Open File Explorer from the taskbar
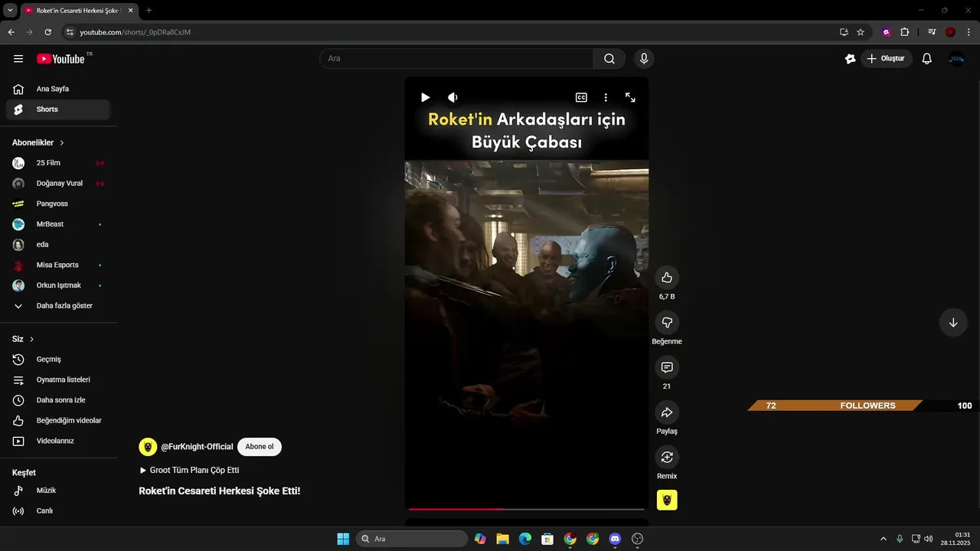This screenshot has width=980, height=551. tap(502, 539)
